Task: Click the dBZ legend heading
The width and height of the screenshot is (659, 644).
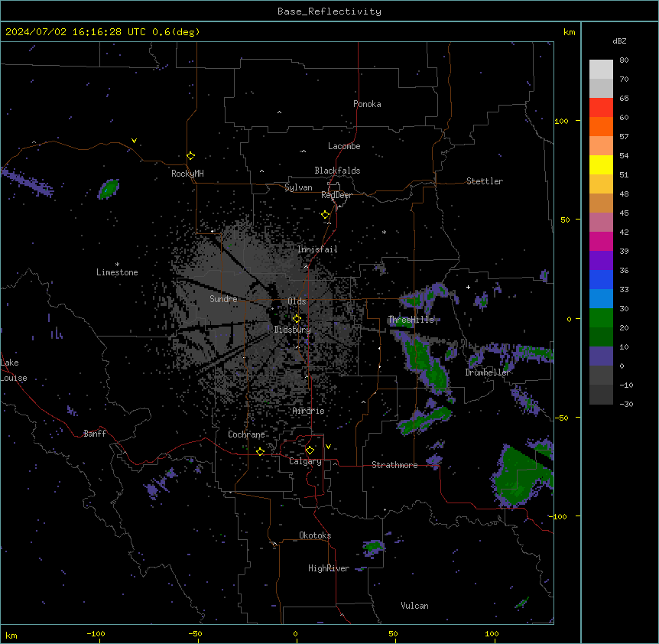Action: click(x=619, y=41)
